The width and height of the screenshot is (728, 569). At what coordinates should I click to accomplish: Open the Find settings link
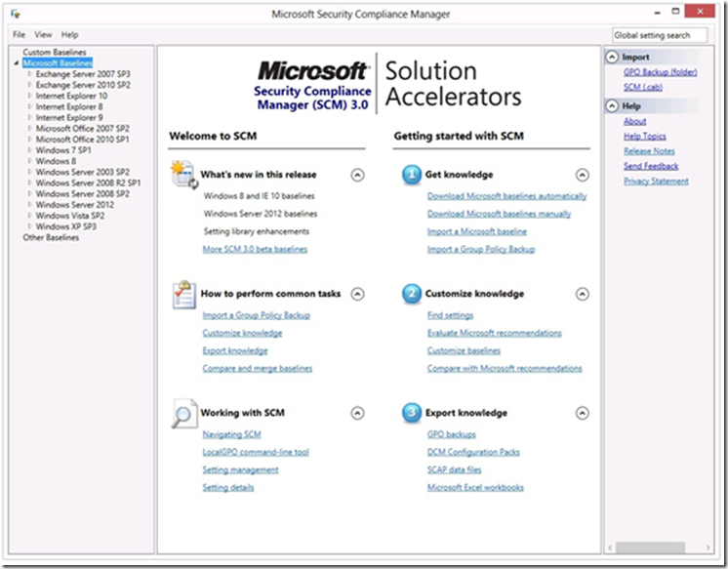[x=450, y=315]
